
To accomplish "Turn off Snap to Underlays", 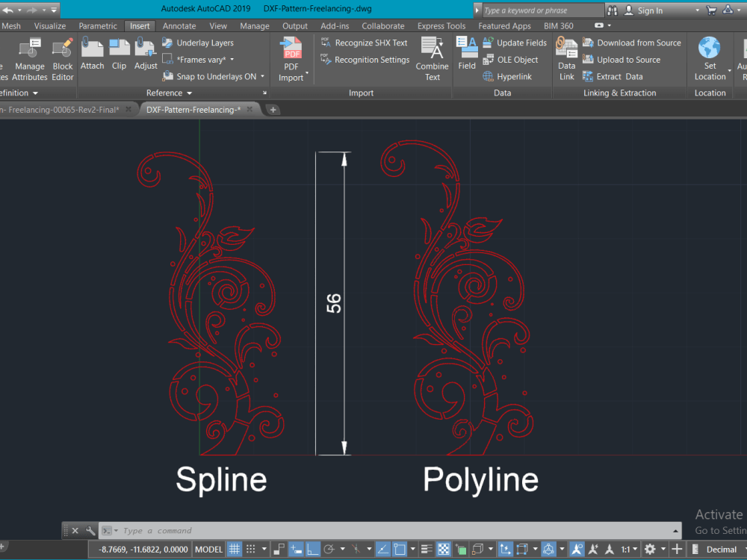I will coord(214,76).
